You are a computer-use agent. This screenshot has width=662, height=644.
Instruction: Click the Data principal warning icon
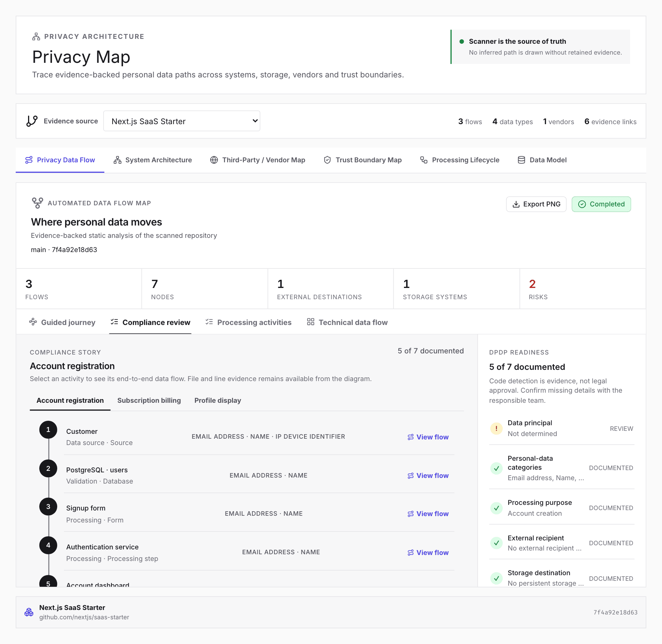click(496, 429)
